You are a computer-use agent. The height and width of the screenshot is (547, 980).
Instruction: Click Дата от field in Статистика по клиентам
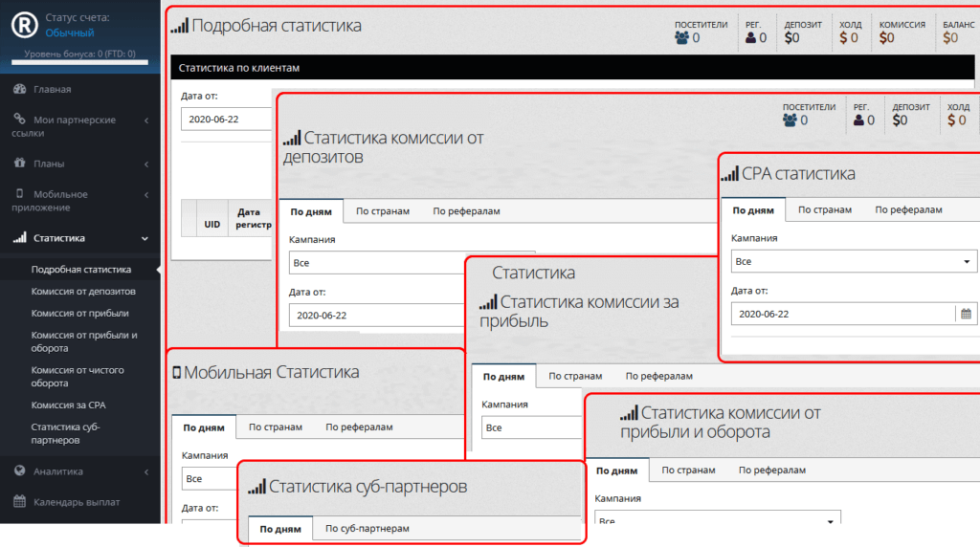pos(226,119)
